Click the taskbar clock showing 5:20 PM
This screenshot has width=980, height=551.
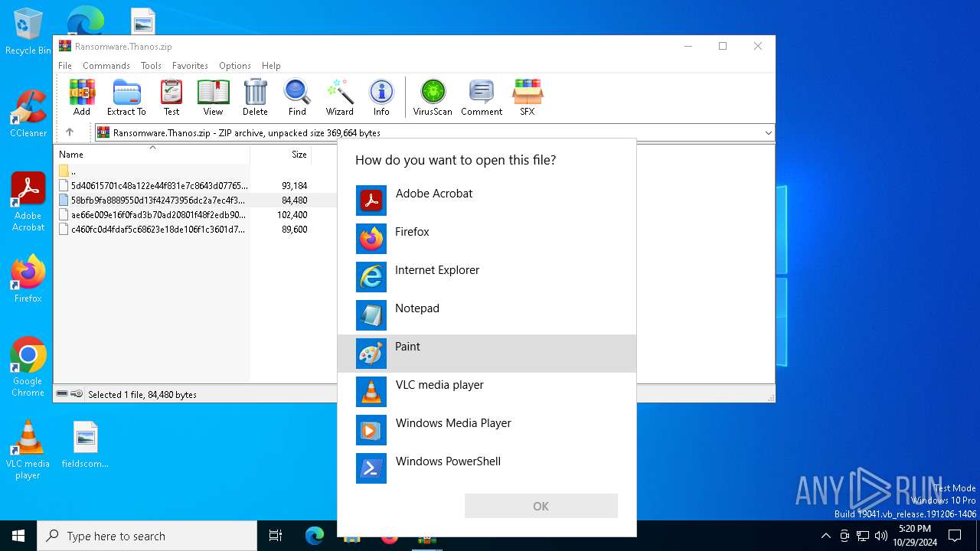click(914, 536)
